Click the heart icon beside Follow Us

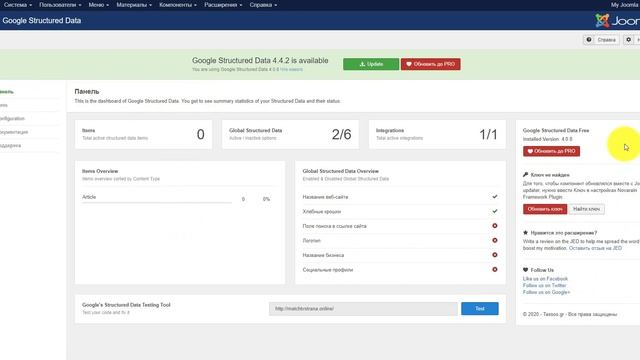[x=525, y=270]
